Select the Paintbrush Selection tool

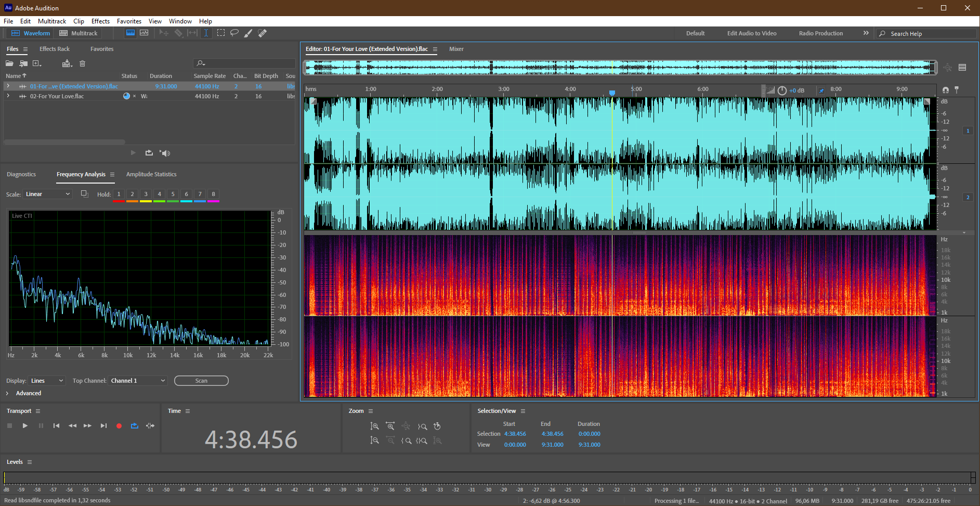pyautogui.click(x=249, y=33)
